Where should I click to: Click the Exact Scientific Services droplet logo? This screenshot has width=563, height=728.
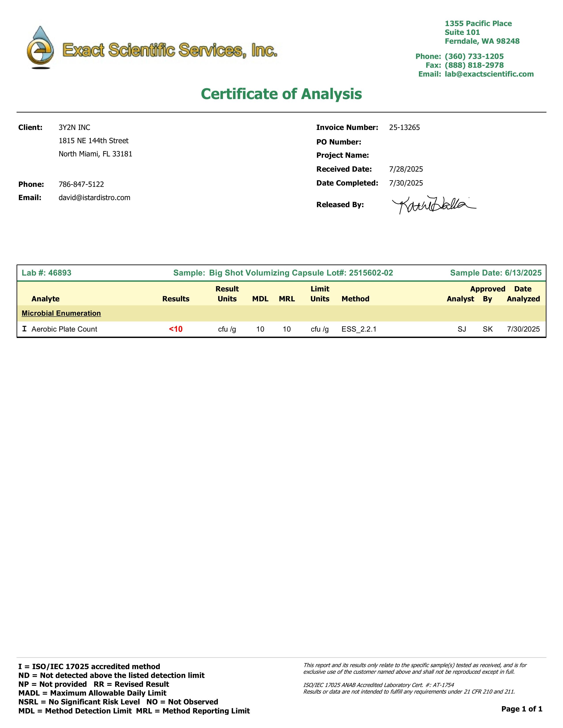[40, 48]
